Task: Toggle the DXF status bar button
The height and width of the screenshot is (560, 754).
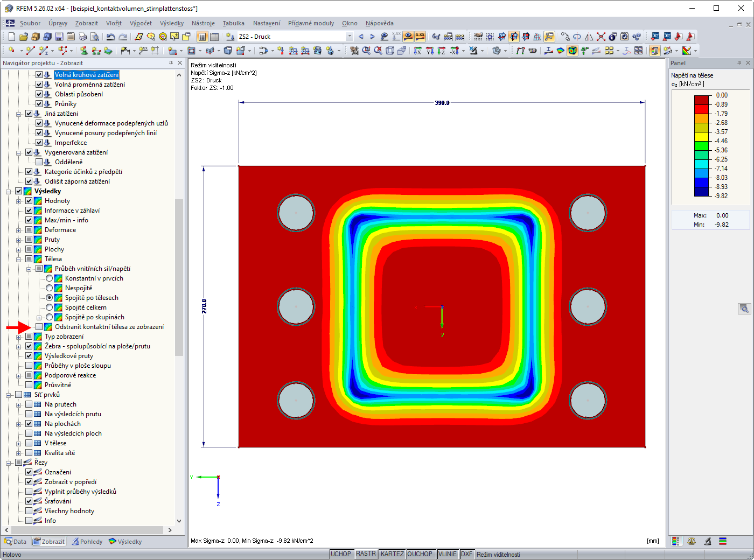Action: pos(466,554)
